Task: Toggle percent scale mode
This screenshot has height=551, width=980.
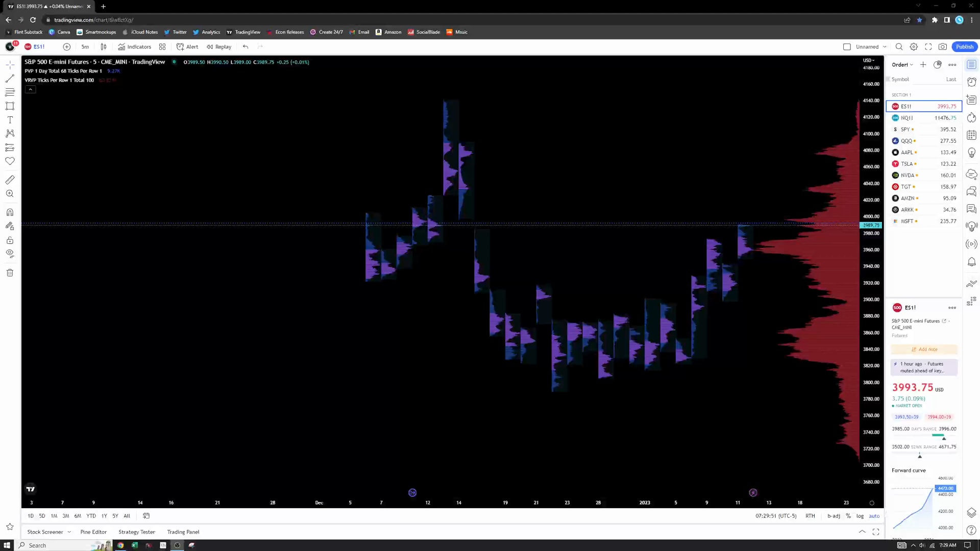Action: tap(848, 516)
